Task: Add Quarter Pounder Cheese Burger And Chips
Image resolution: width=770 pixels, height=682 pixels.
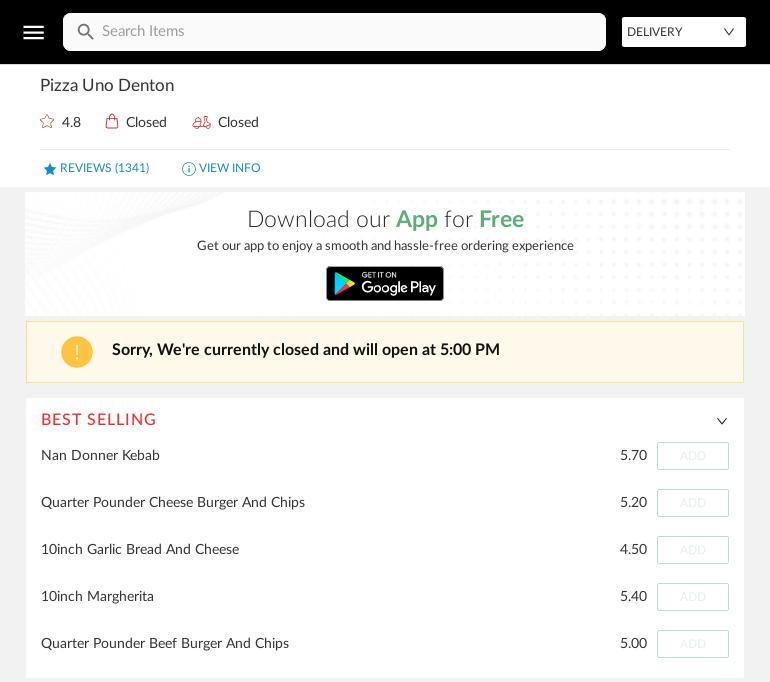Action: pos(692,503)
